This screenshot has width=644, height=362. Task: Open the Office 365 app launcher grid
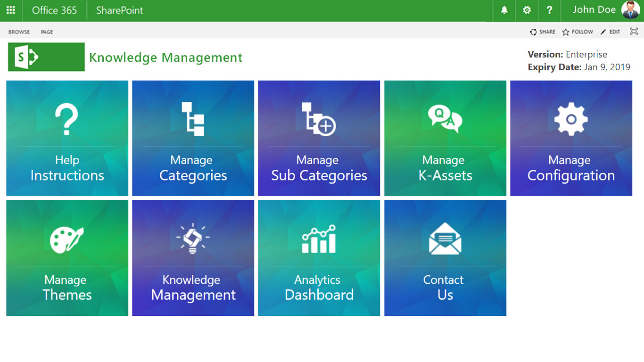click(x=10, y=10)
